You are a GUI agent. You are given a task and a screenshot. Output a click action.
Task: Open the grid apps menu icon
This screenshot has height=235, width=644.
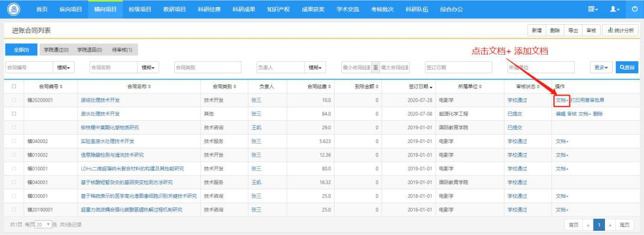pos(593,9)
